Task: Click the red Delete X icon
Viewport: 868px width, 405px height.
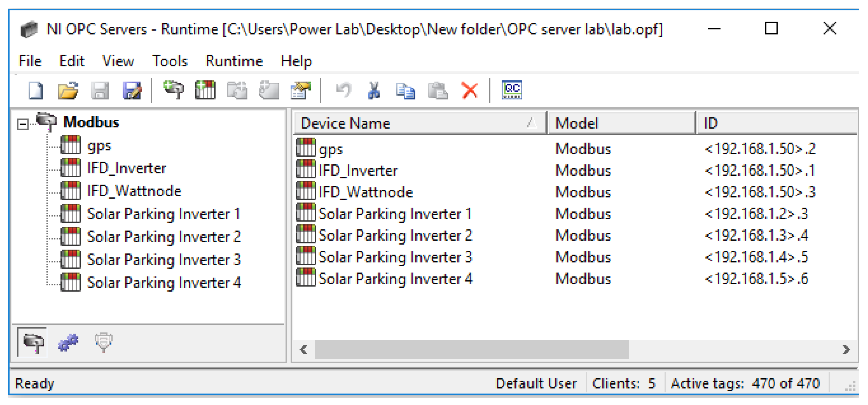Action: coord(470,90)
